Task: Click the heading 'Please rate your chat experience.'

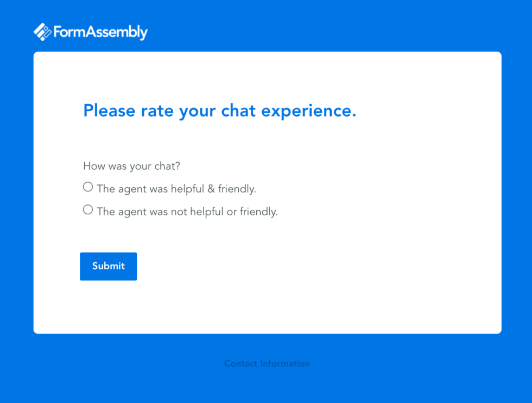Action: tap(219, 111)
